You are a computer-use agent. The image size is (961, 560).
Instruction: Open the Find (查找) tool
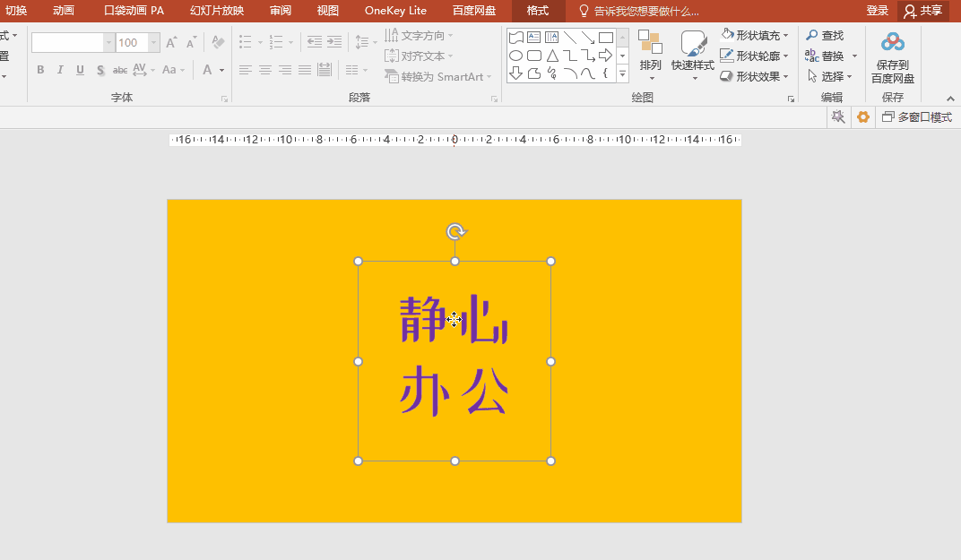pyautogui.click(x=827, y=35)
